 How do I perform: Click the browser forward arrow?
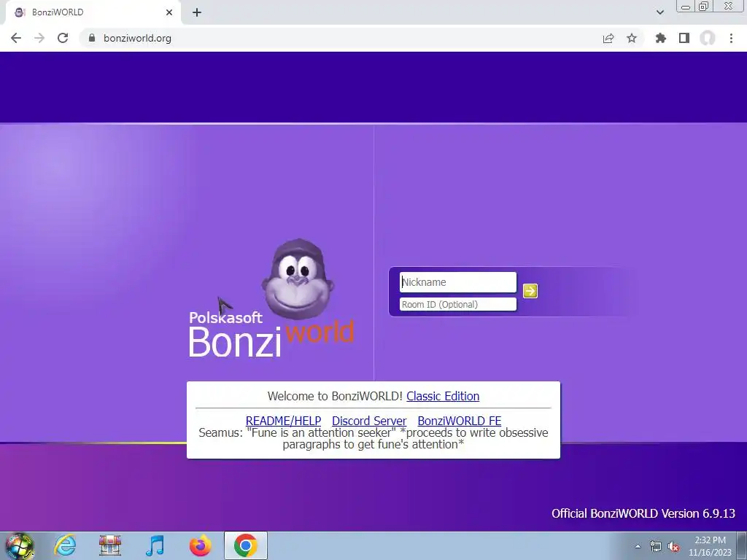coord(39,38)
